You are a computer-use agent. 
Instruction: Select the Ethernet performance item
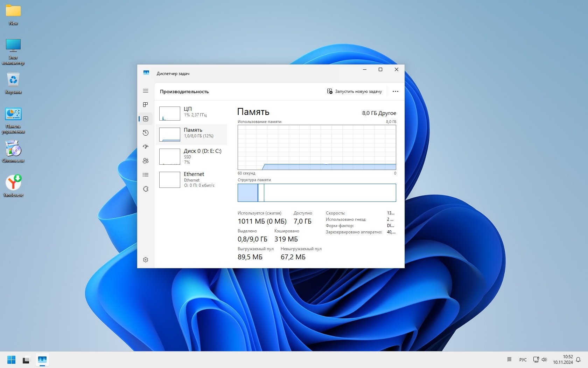191,179
